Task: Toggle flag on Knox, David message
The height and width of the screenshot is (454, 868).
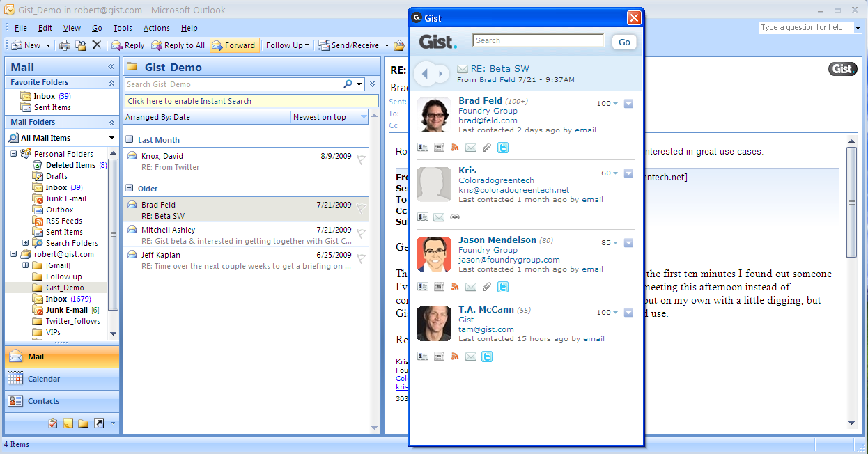Action: pos(361,159)
